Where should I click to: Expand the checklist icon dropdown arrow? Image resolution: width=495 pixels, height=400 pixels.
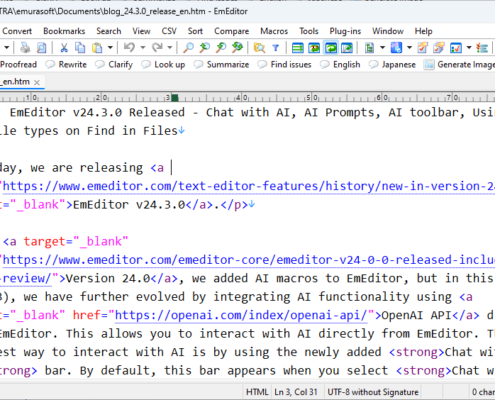tap(469, 48)
